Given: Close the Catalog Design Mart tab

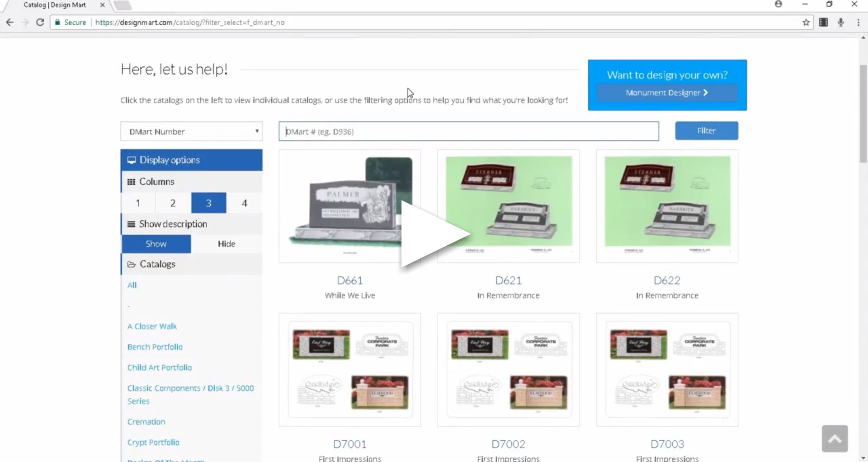Looking at the screenshot, I should click(102, 5).
